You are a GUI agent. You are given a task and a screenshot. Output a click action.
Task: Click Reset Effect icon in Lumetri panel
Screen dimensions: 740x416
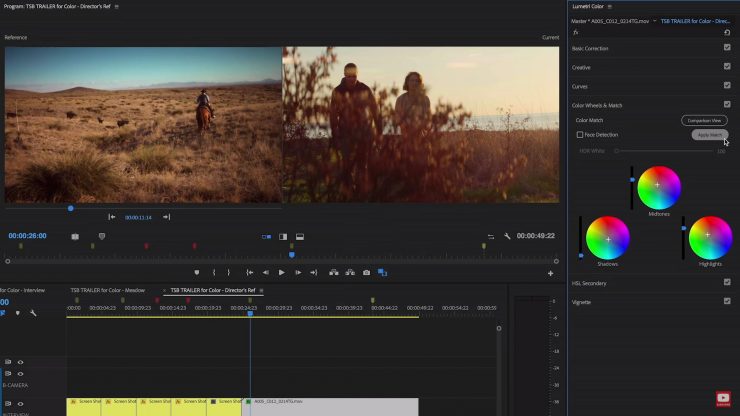coord(726,32)
